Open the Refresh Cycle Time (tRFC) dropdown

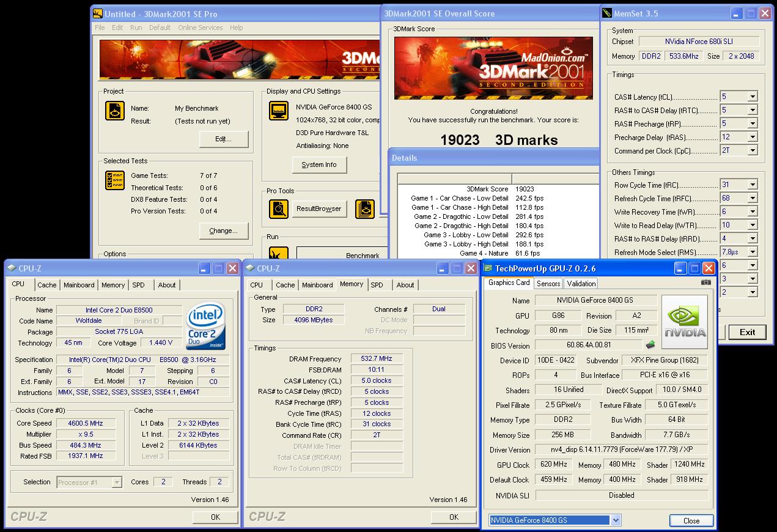click(753, 198)
